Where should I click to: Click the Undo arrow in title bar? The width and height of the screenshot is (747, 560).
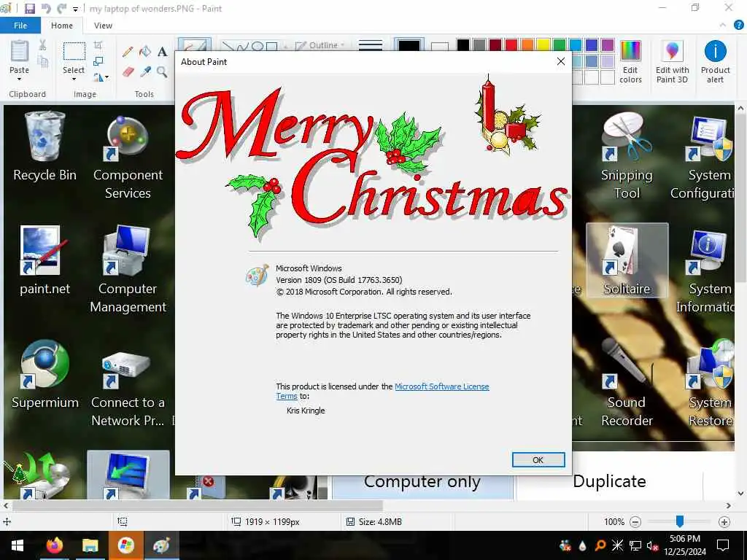point(46,9)
